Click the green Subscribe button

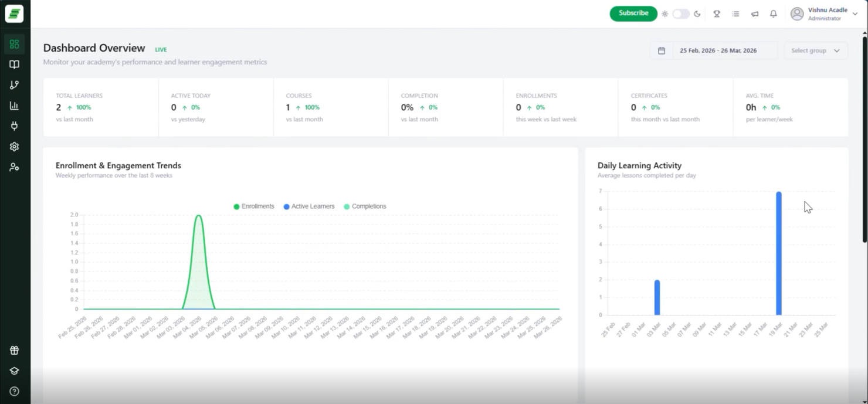[x=633, y=13]
